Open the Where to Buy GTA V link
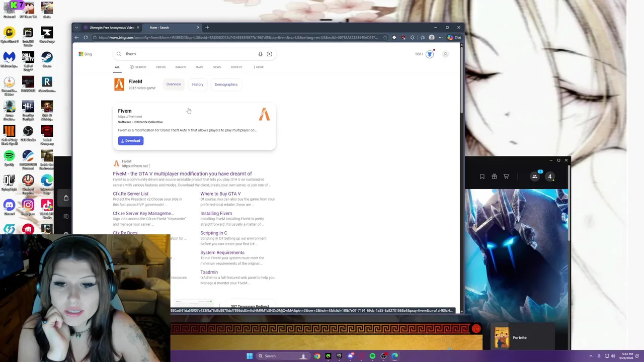644x362 pixels. pyautogui.click(x=220, y=194)
